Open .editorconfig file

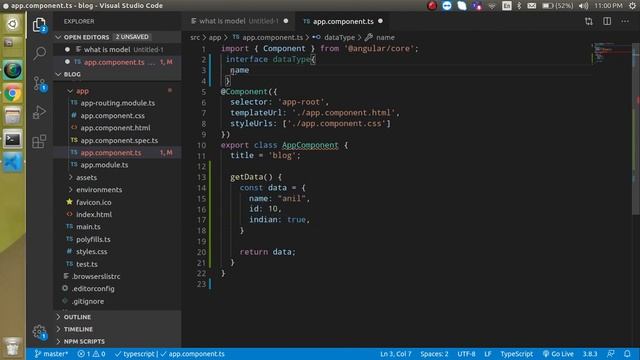[x=118, y=289]
